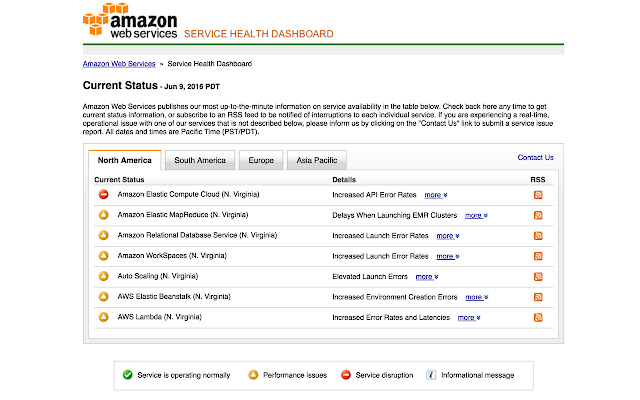This screenshot has height=400, width=640.
Task: Expand more for Relational Database Service launch errors
Action: [448, 236]
